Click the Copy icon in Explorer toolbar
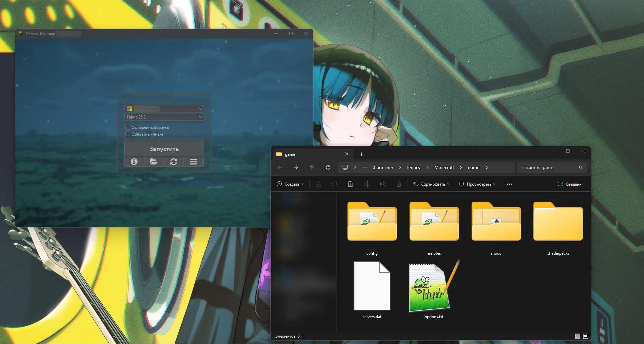This screenshot has width=644, height=344. pyautogui.click(x=334, y=184)
